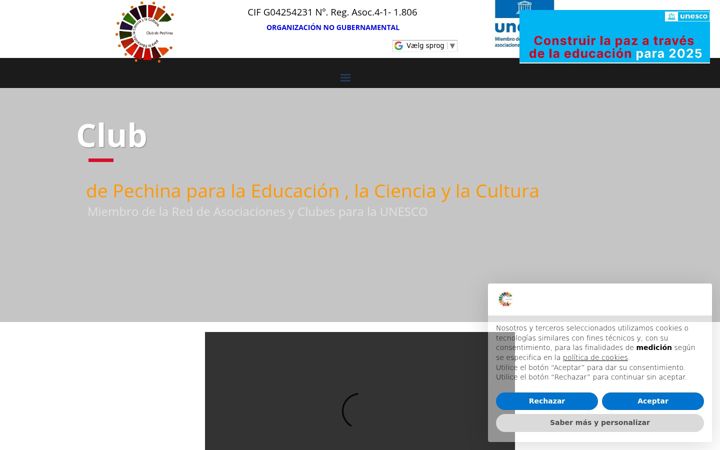Click the CIF registration number text

pyautogui.click(x=332, y=12)
